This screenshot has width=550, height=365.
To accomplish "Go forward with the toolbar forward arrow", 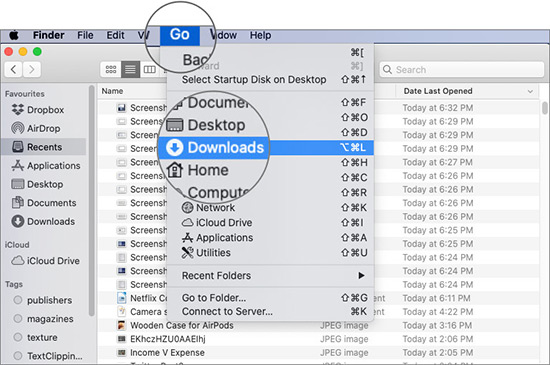I will pos(32,69).
